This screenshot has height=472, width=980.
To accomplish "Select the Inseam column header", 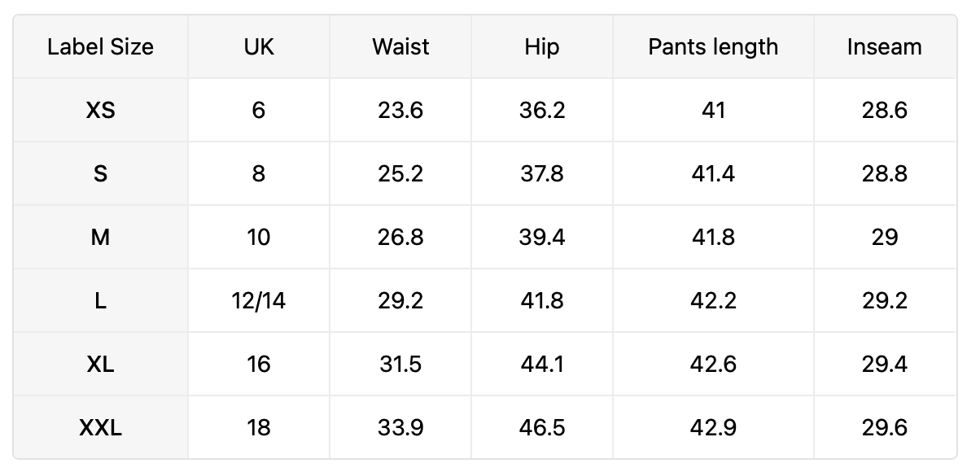I will pyautogui.click(x=885, y=46).
